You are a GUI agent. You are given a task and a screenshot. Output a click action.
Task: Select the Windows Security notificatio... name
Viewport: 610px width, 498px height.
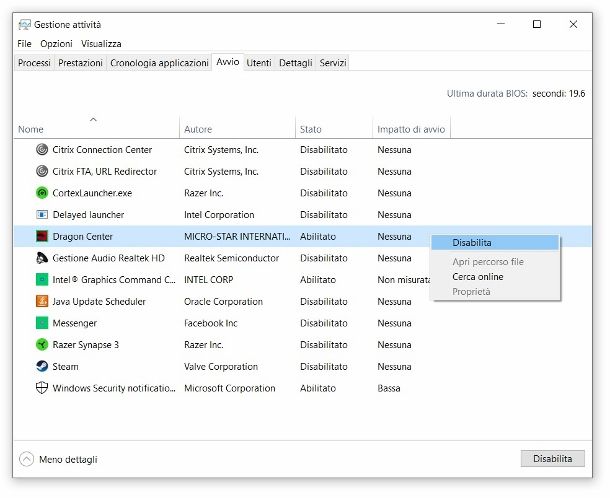[x=114, y=388]
